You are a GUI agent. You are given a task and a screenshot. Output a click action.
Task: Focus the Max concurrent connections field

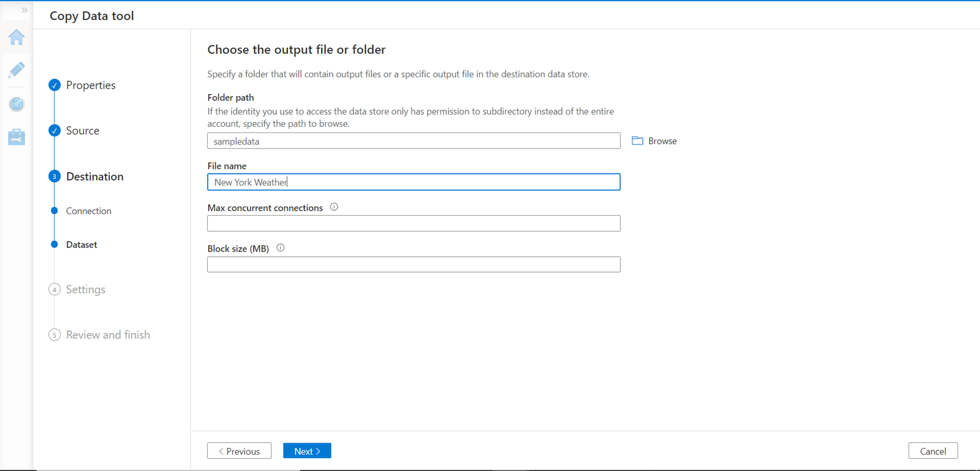pos(414,223)
